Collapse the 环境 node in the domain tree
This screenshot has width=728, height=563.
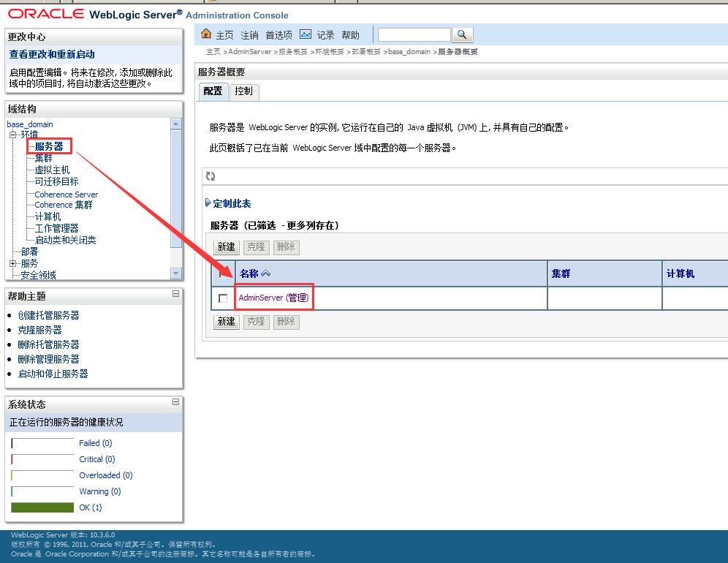tap(13, 135)
